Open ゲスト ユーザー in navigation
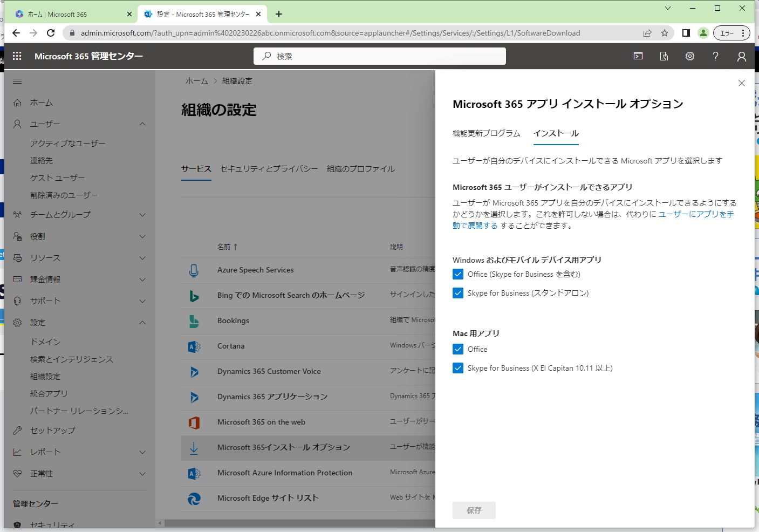Viewport: 759px width, 532px height. click(58, 178)
